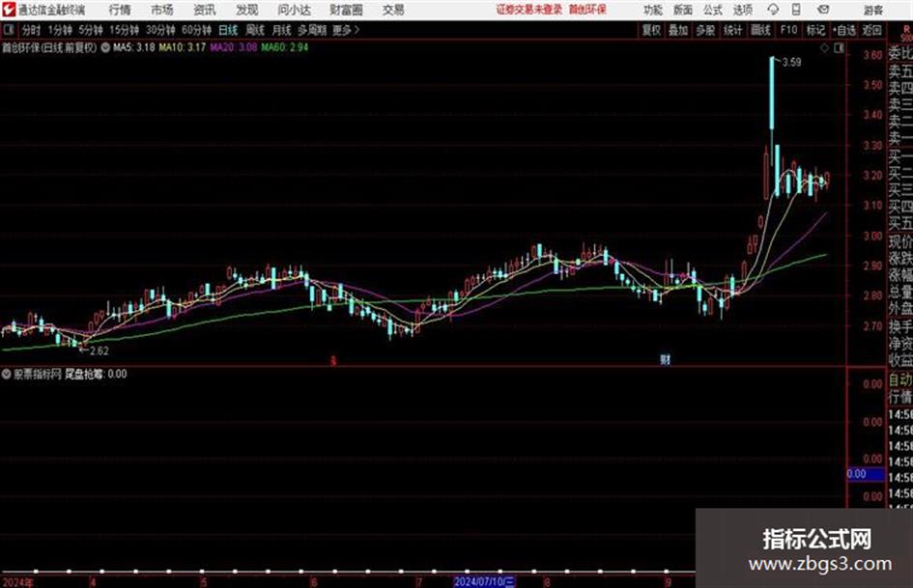Click the MA5: 3.18 label
Image resolution: width=913 pixels, height=588 pixels.
[134, 47]
